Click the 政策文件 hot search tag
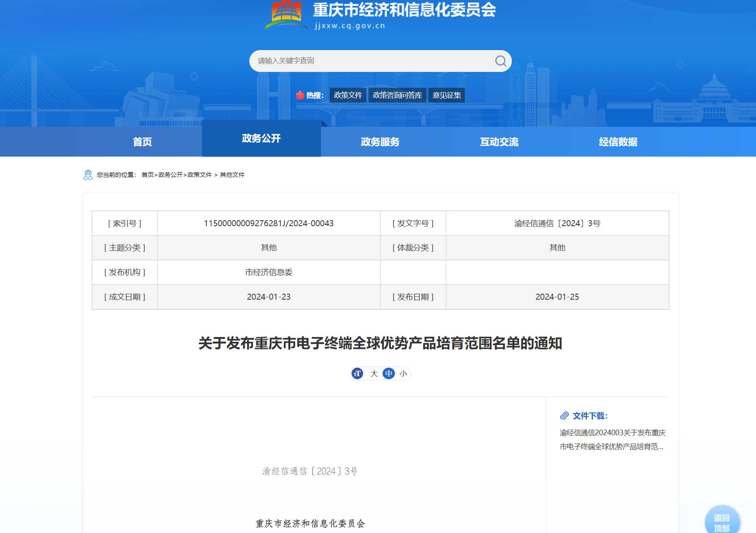This screenshot has height=533, width=756. (x=348, y=95)
